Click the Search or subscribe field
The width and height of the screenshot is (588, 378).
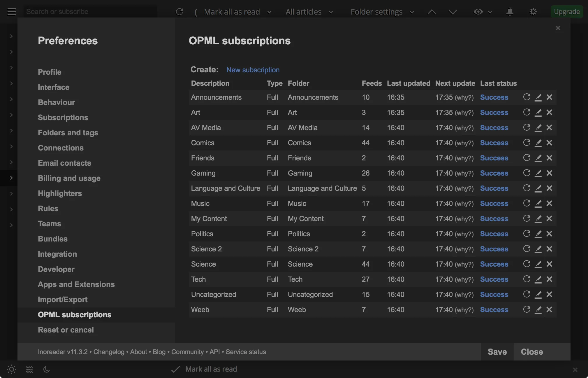tap(90, 12)
